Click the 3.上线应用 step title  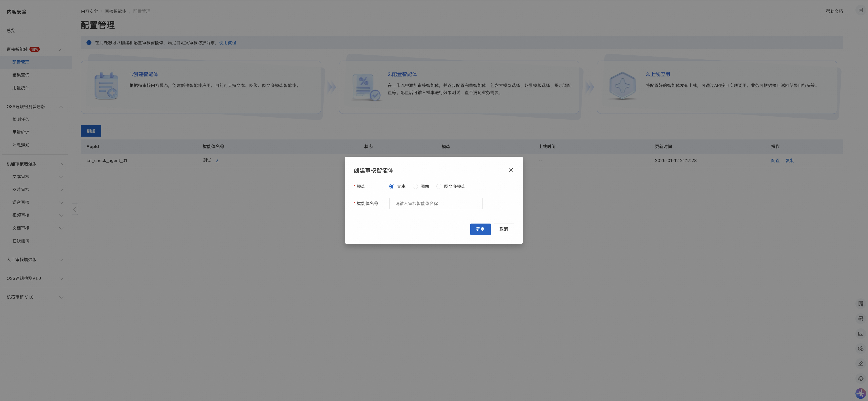click(x=658, y=74)
